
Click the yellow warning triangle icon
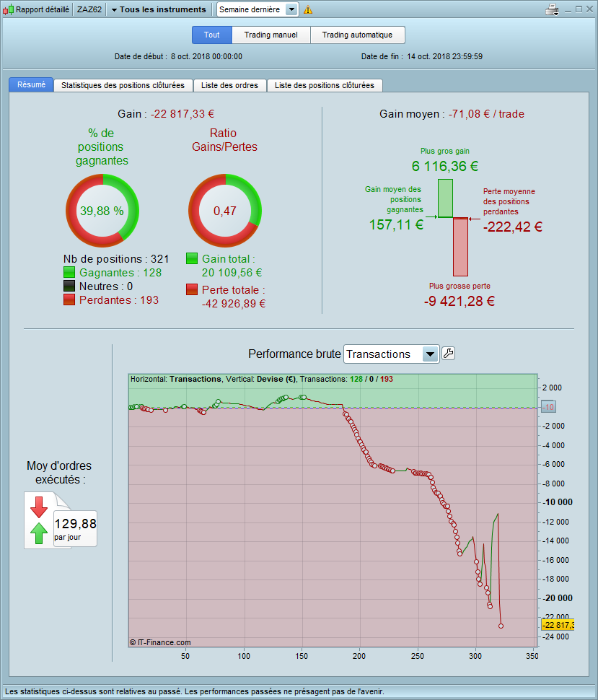pyautogui.click(x=308, y=9)
